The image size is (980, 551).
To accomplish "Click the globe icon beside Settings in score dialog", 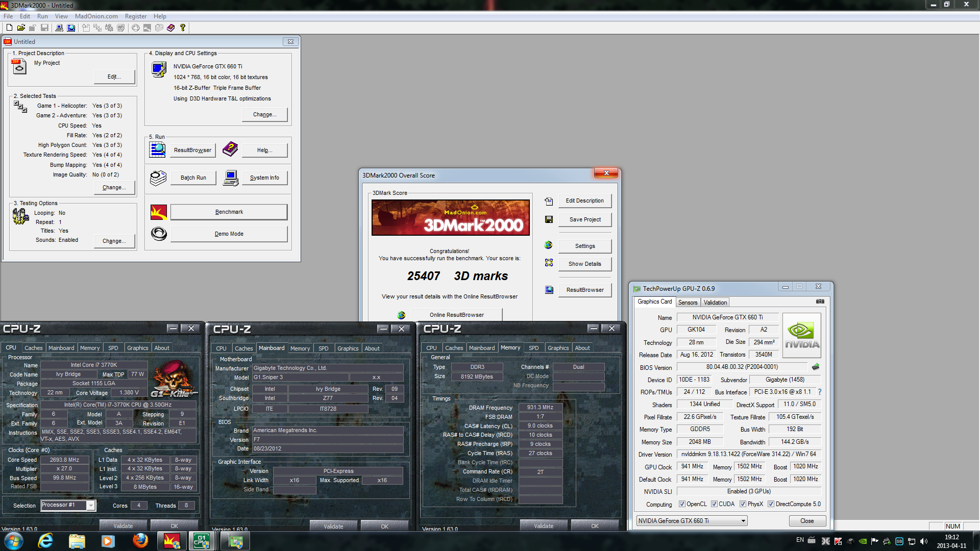I will coord(549,245).
